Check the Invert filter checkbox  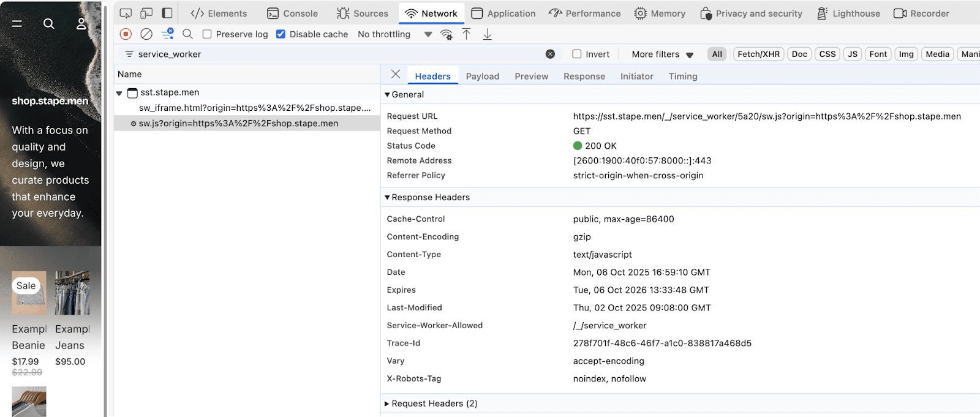pos(577,54)
